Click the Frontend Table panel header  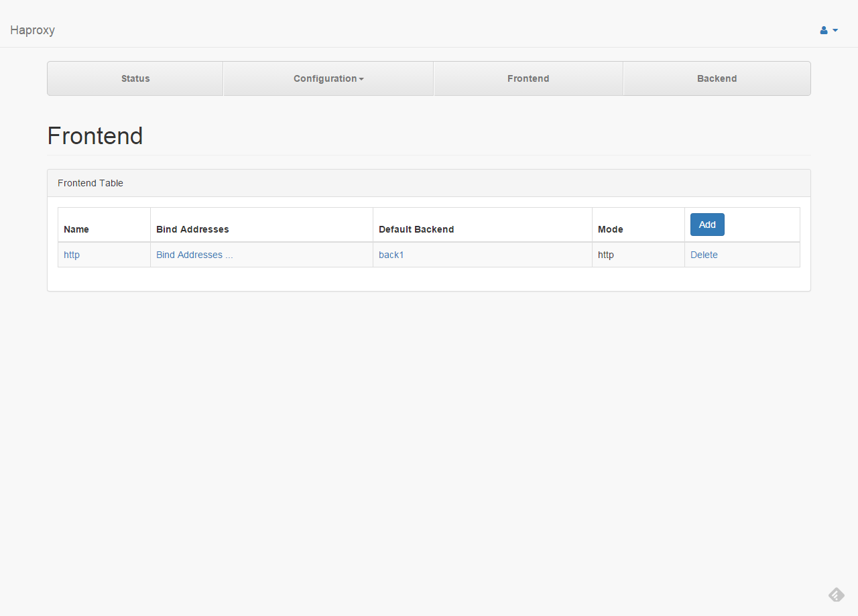[90, 183]
